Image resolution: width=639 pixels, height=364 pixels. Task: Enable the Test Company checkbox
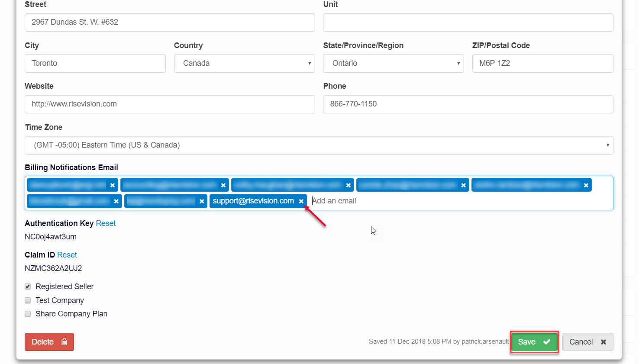(x=27, y=300)
